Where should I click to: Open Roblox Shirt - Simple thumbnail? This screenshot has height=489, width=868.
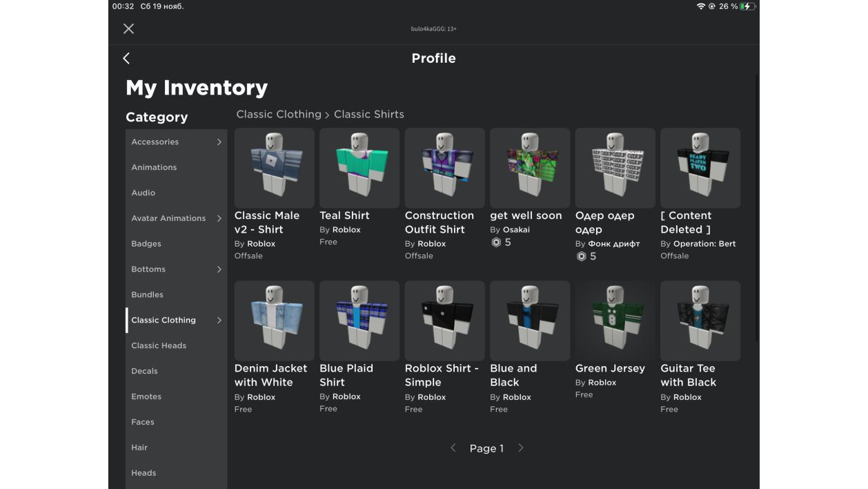pos(445,320)
